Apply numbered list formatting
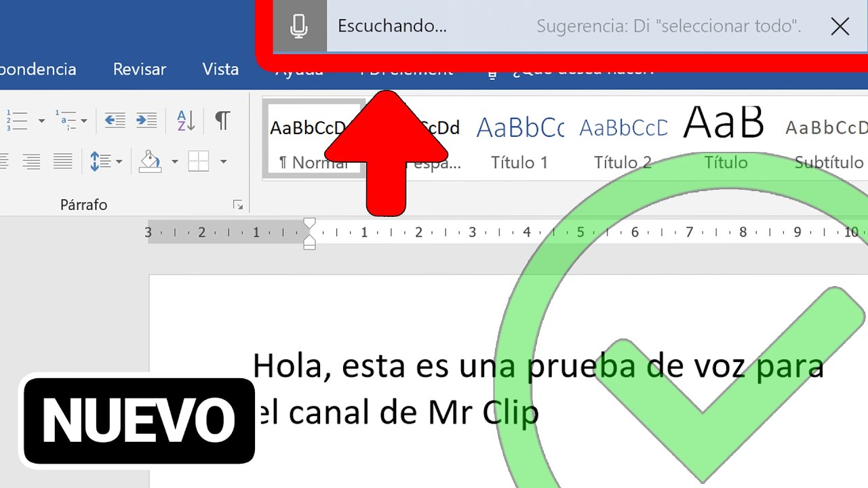Screen dimensions: 868x488 pyautogui.click(x=16, y=121)
